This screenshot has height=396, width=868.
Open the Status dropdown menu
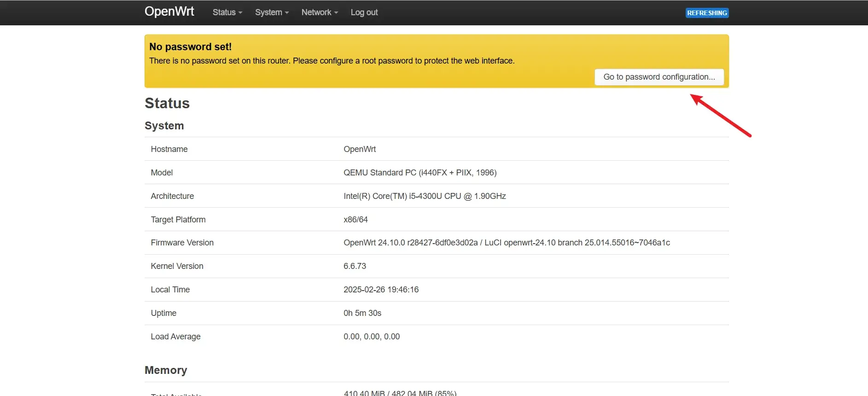pos(227,12)
